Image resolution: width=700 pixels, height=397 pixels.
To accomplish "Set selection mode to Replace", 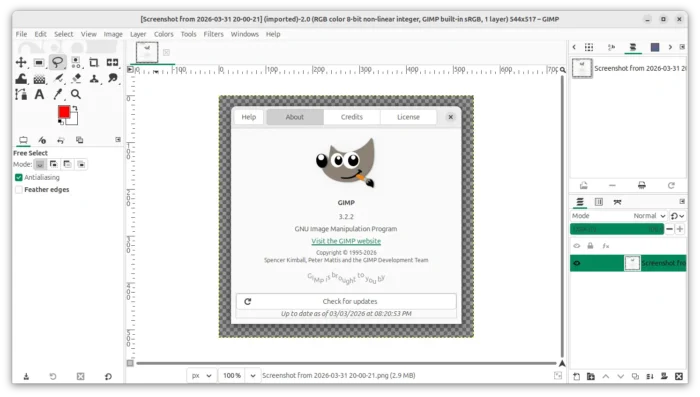I will click(x=40, y=164).
